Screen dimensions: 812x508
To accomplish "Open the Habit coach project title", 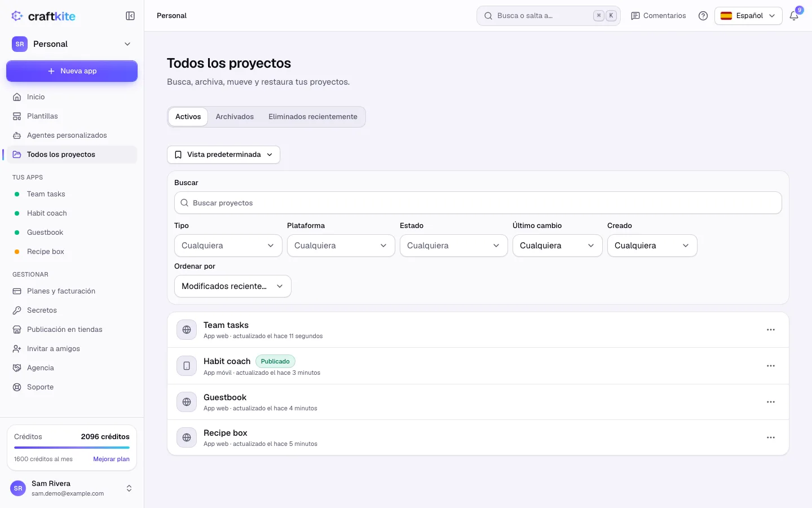I will [227, 361].
